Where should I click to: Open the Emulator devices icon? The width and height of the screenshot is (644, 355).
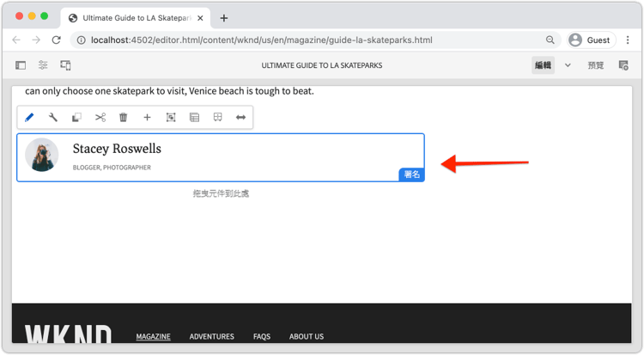click(66, 65)
